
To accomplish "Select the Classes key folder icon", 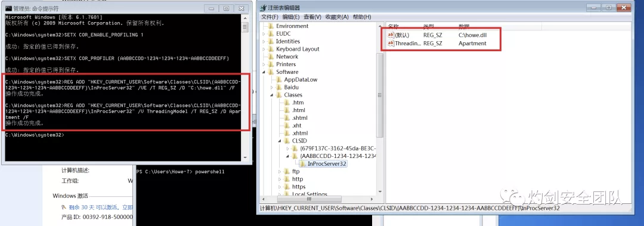I will [x=279, y=95].
